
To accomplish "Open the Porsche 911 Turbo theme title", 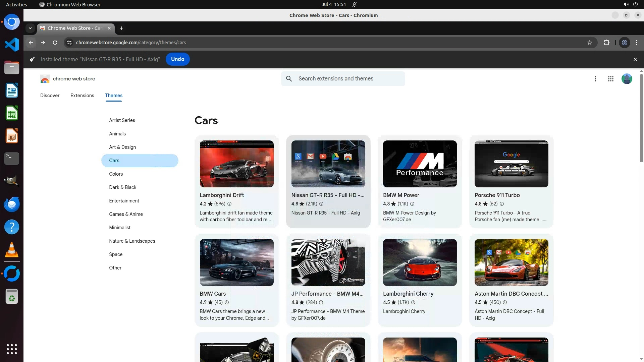I will (x=497, y=195).
